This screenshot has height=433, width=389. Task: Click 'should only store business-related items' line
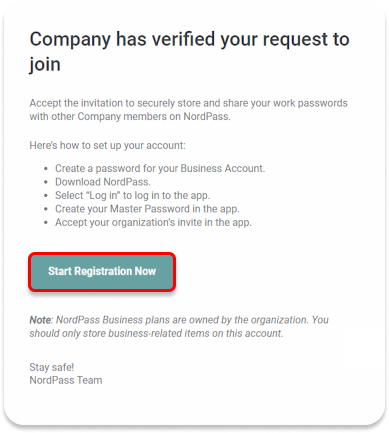(156, 333)
